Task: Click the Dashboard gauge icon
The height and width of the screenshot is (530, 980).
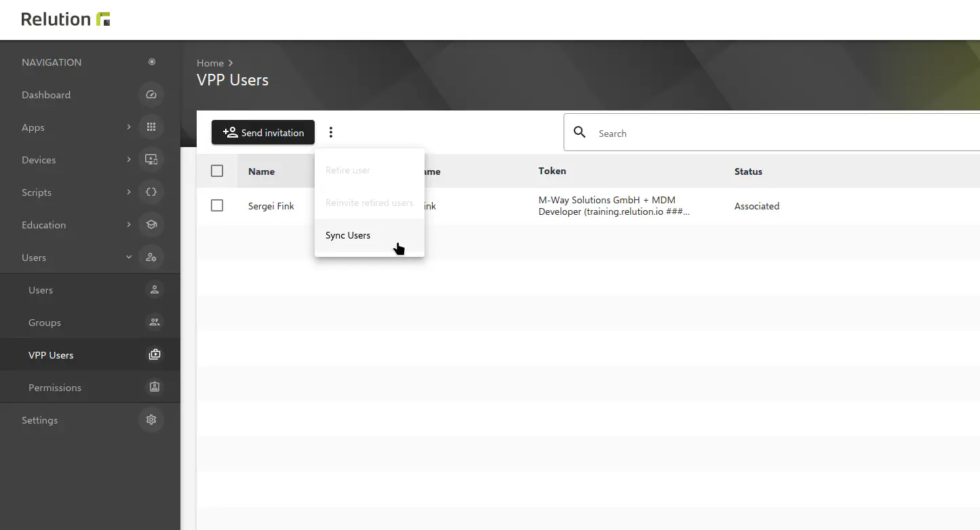Action: click(151, 95)
